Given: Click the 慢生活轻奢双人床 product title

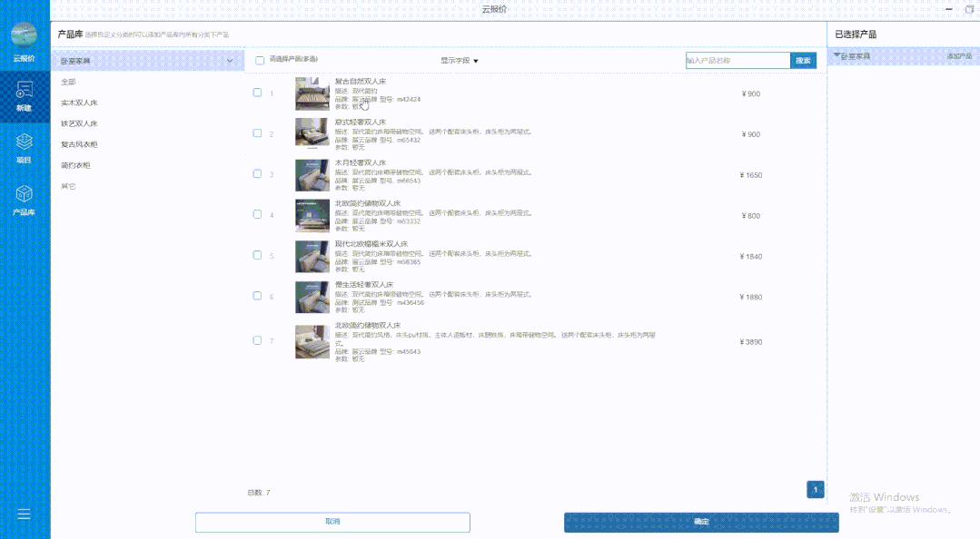Looking at the screenshot, I should (364, 284).
